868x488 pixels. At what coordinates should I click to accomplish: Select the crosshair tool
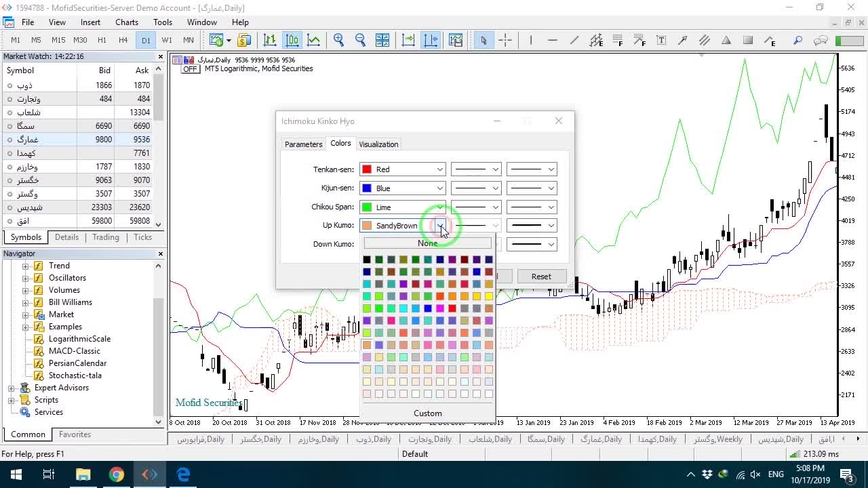505,41
